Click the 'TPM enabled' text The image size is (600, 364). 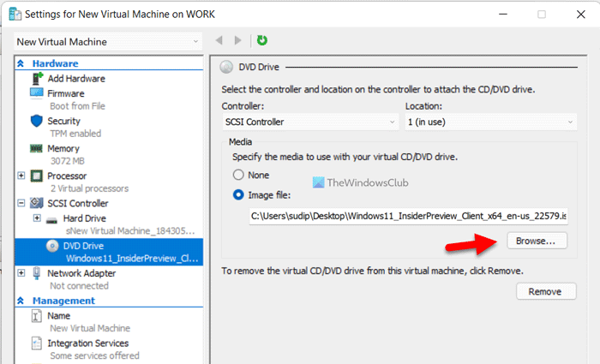point(75,134)
